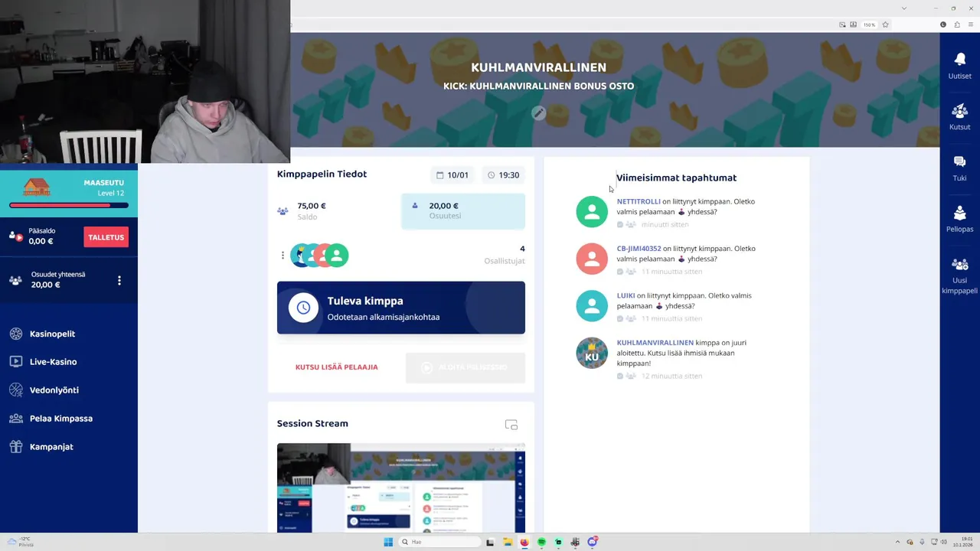Viewport: 980px width, 551px height.
Task: Open three-dot menu beside participant avatars
Action: pos(283,256)
